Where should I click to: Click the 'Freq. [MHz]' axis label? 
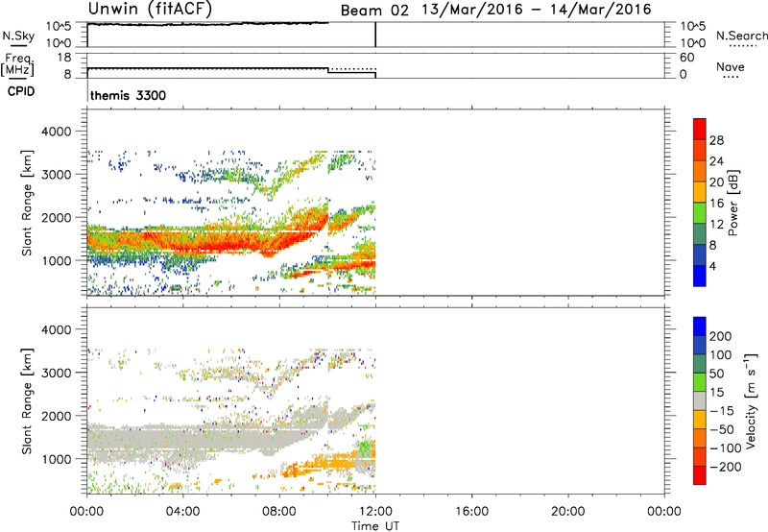pos(17,65)
